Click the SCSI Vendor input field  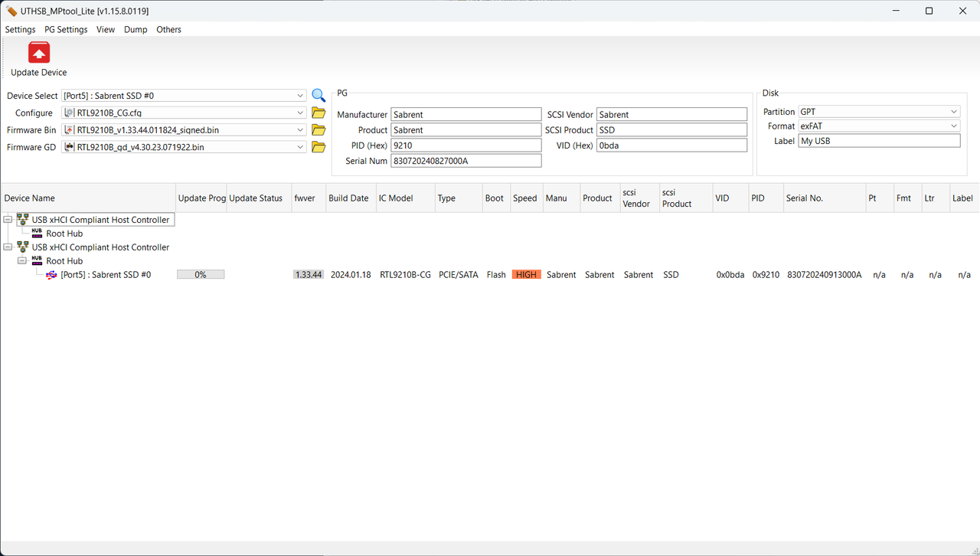(671, 114)
